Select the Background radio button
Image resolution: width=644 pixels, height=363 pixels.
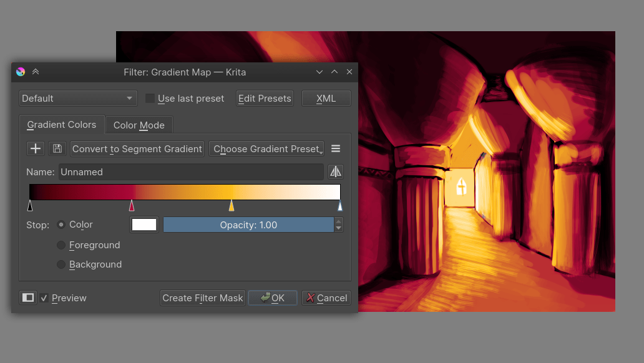click(x=61, y=264)
